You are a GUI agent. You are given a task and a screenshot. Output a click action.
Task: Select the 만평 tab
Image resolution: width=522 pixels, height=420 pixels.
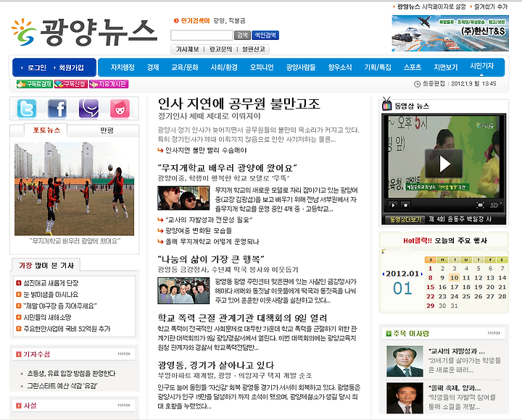tap(107, 130)
